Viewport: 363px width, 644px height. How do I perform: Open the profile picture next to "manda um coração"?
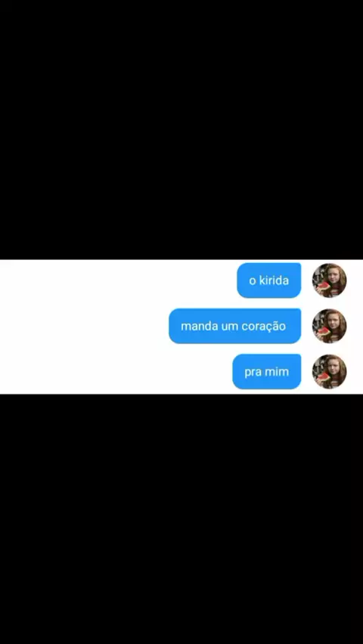tap(329, 326)
